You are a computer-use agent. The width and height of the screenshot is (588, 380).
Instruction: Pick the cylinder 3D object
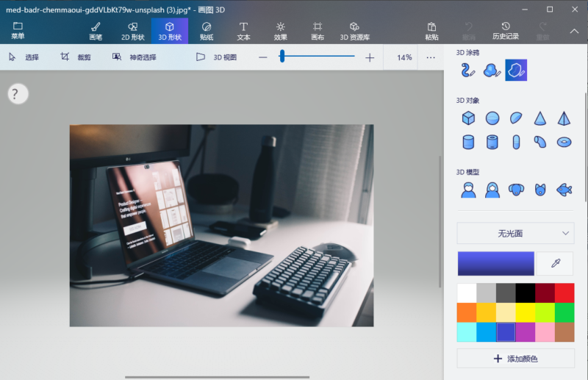[468, 142]
